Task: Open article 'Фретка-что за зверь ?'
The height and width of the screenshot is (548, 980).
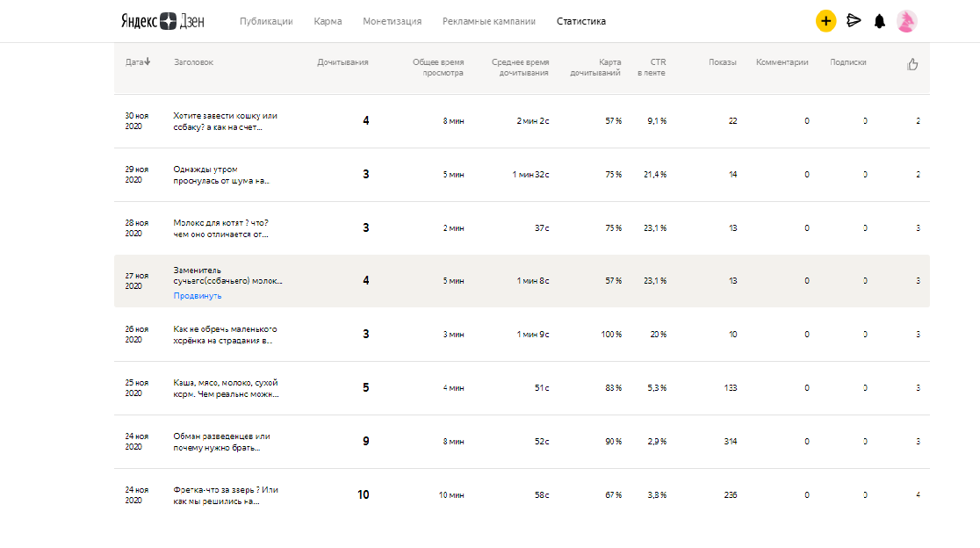Action: click(226, 495)
